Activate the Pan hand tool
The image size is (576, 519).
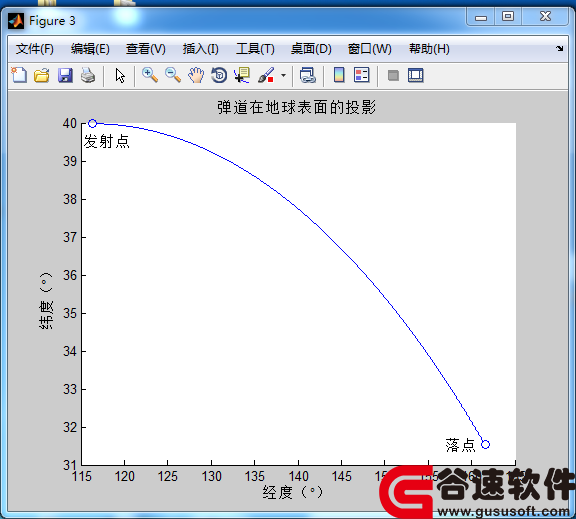(196, 75)
